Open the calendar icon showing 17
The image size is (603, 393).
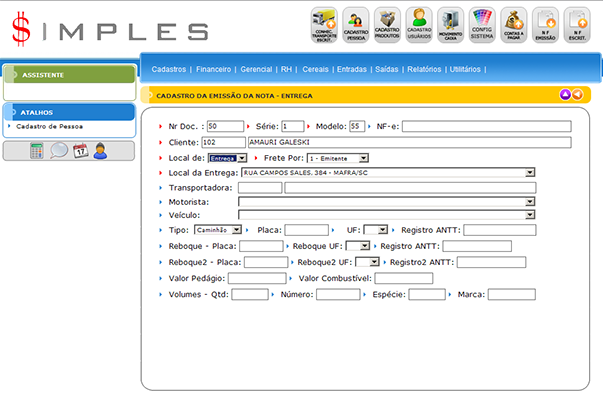(81, 151)
